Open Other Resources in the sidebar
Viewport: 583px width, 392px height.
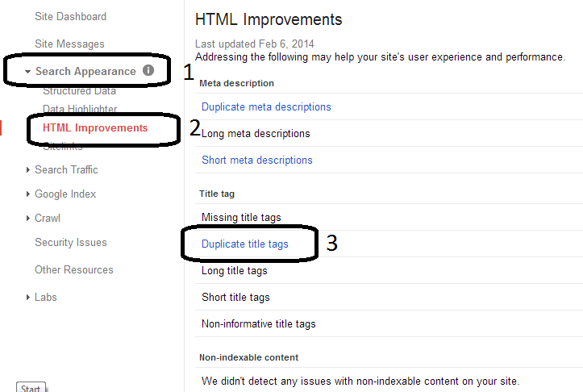click(x=73, y=269)
